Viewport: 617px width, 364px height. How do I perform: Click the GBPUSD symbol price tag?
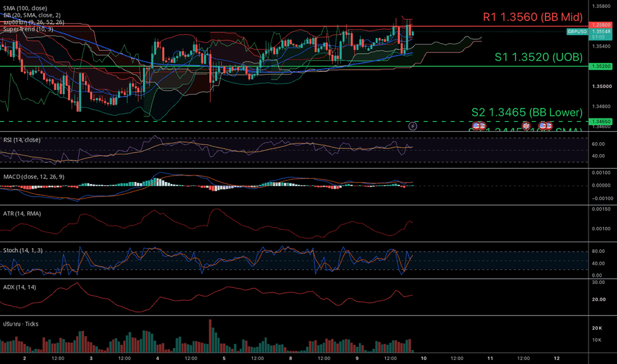coord(577,32)
